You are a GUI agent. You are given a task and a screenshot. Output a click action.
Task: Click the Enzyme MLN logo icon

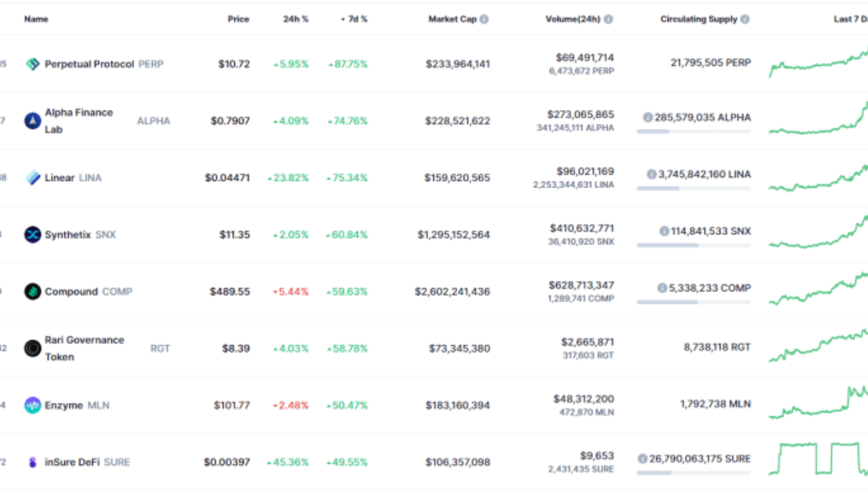tap(33, 405)
